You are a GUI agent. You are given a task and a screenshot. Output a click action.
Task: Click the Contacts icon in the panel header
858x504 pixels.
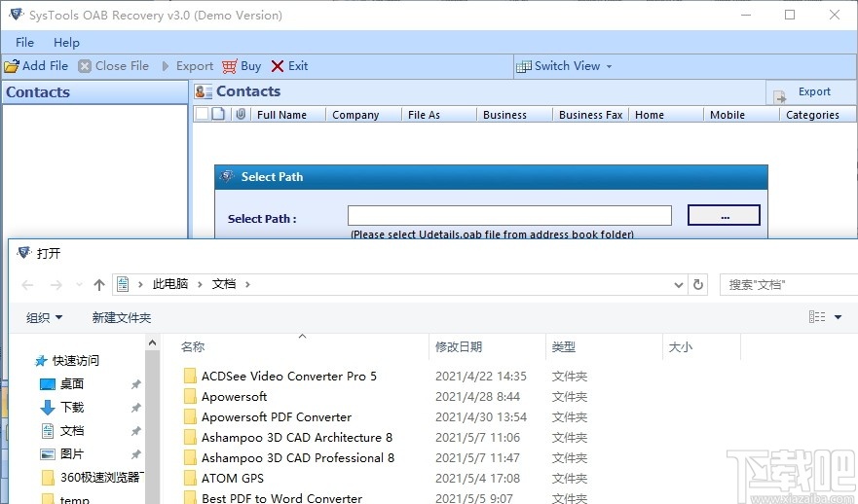click(x=204, y=91)
